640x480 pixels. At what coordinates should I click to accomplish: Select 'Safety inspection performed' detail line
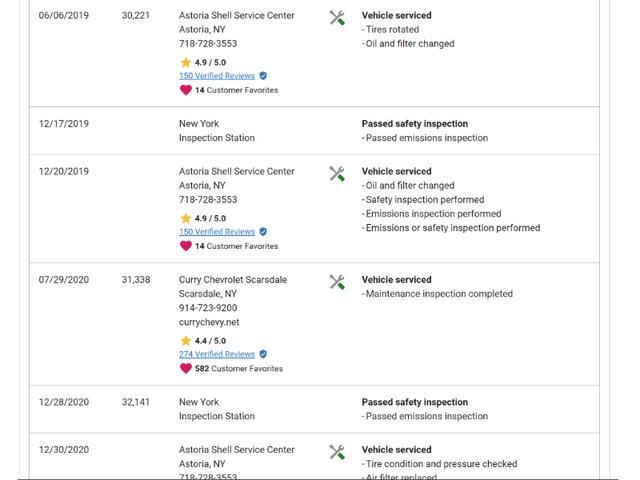point(423,200)
